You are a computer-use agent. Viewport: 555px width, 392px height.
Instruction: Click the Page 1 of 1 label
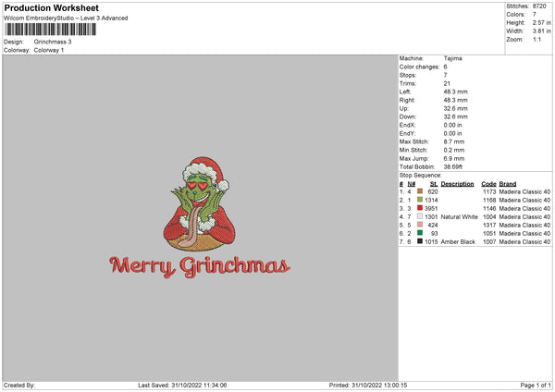536,386
